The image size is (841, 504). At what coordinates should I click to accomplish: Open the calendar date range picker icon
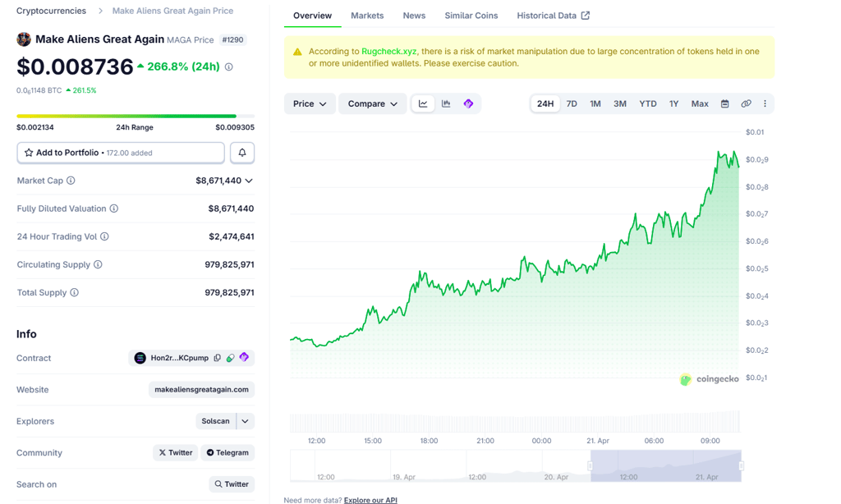(x=724, y=103)
